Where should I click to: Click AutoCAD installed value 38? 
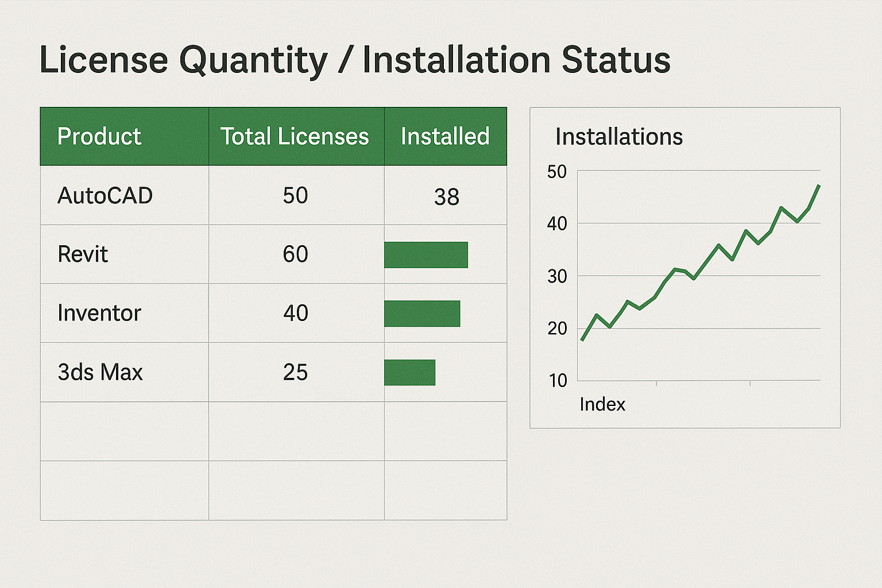click(447, 197)
